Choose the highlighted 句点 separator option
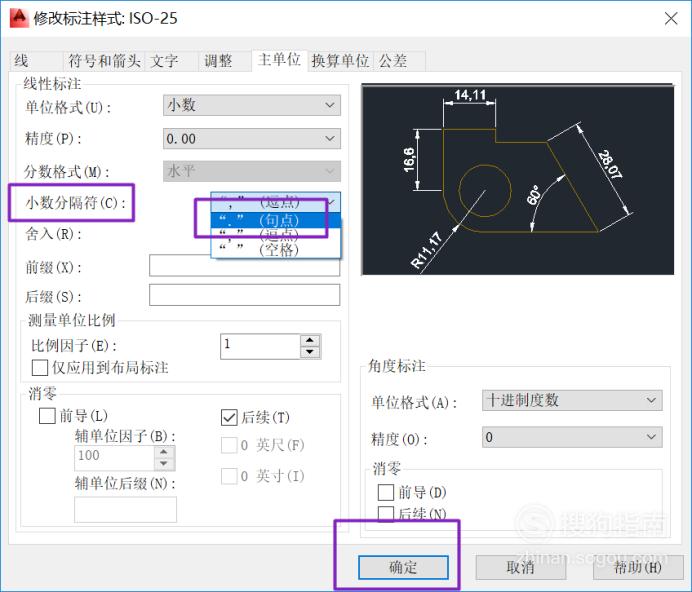 point(276,220)
